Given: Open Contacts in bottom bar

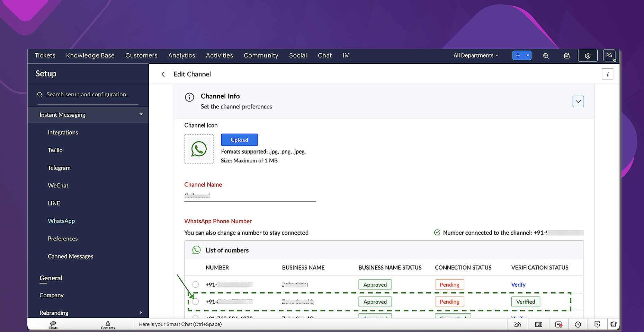Looking at the screenshot, I should coord(108,324).
